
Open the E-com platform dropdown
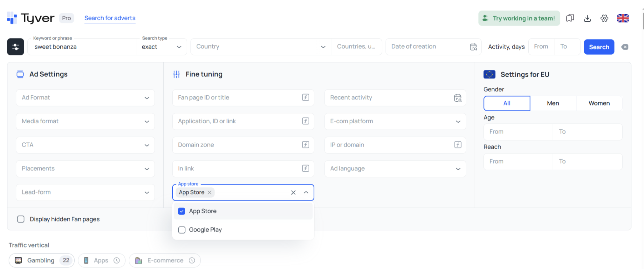(395, 121)
